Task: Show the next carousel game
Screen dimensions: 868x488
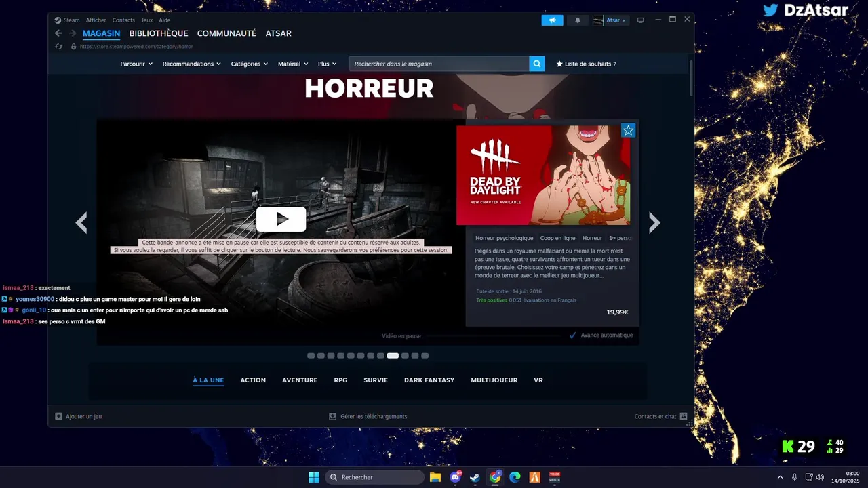Action: (x=654, y=222)
